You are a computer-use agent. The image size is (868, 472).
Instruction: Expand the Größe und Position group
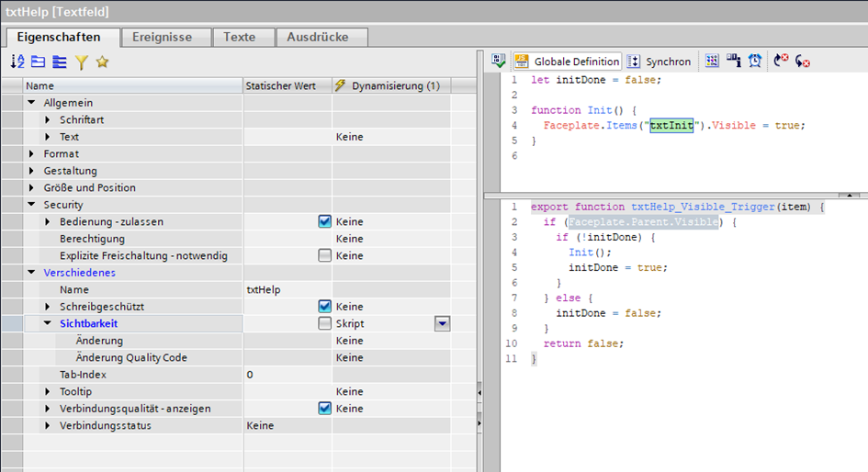coord(33,187)
